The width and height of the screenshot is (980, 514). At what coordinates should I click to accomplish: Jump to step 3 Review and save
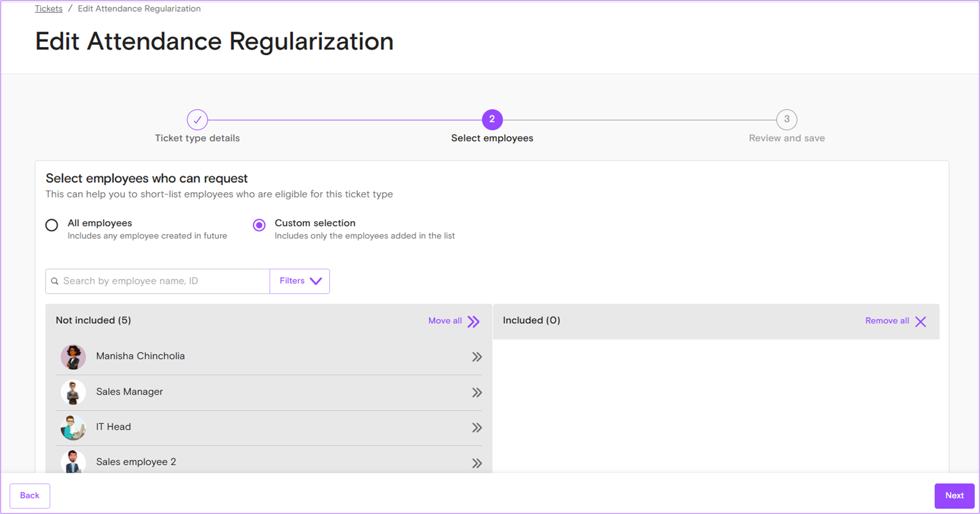tap(786, 120)
